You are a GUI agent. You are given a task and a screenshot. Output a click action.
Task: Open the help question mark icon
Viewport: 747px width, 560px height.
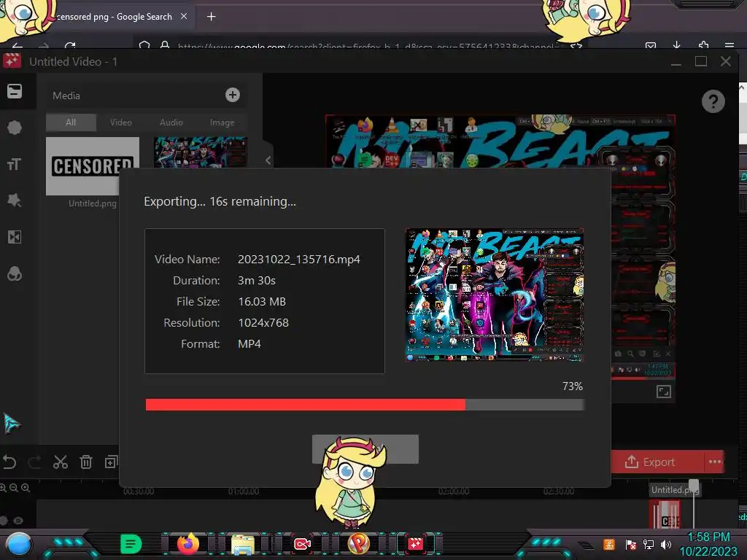713,101
